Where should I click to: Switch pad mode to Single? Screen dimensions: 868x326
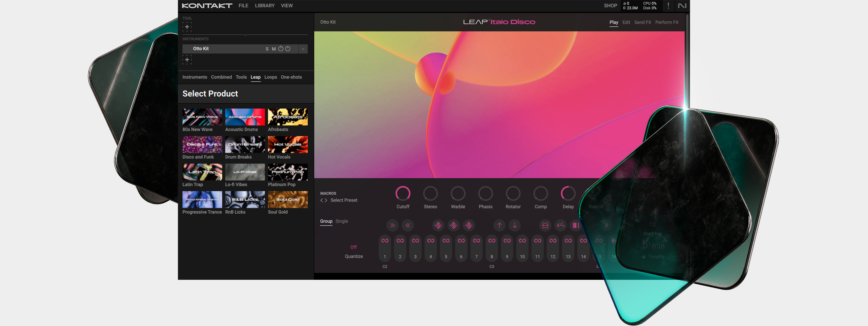pos(341,221)
